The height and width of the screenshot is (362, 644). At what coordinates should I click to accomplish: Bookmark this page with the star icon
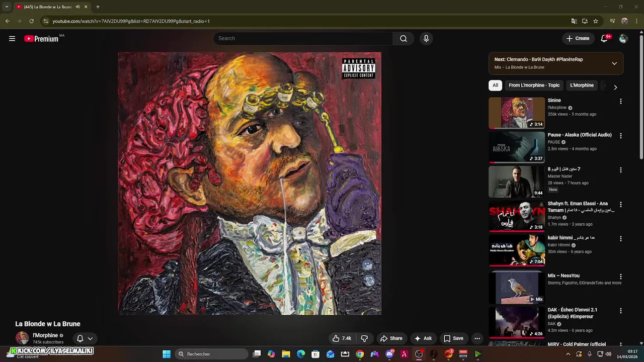click(596, 21)
